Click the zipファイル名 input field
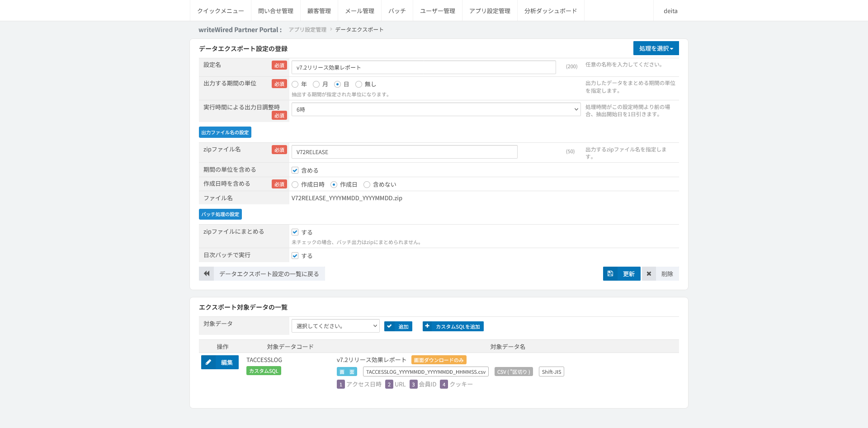 tap(405, 152)
